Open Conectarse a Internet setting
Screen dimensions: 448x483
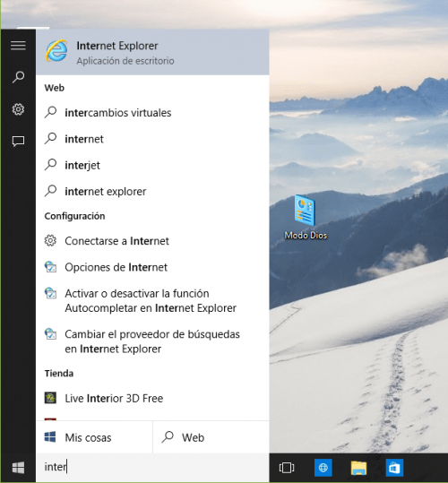[152, 241]
